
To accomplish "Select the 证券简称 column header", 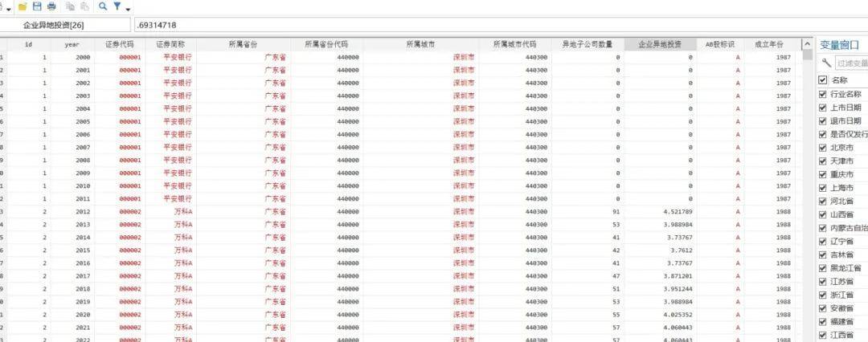I will click(x=170, y=44).
